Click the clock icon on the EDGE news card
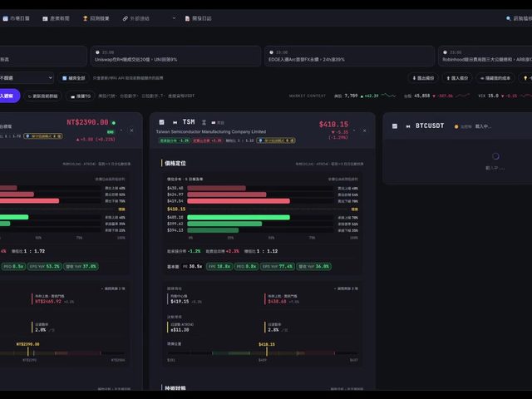532x399 pixels. [x=271, y=52]
